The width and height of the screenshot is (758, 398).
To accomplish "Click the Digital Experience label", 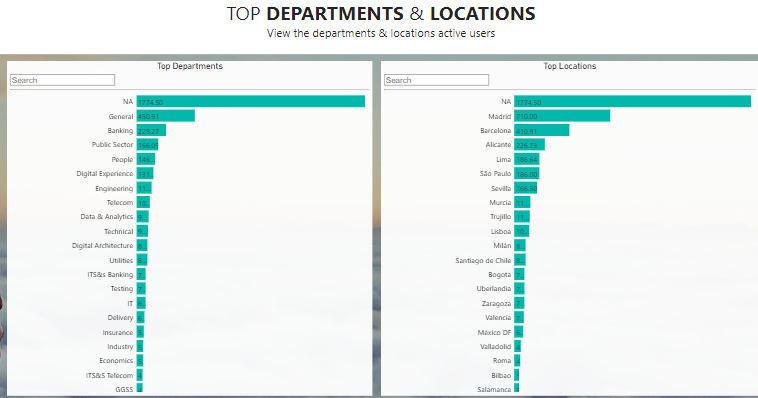I will pyautogui.click(x=104, y=174).
